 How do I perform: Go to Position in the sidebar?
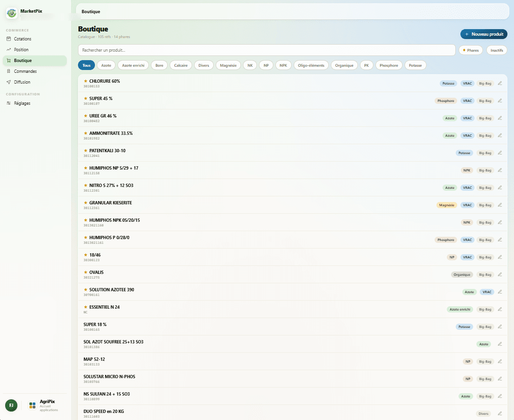[x=35, y=49]
